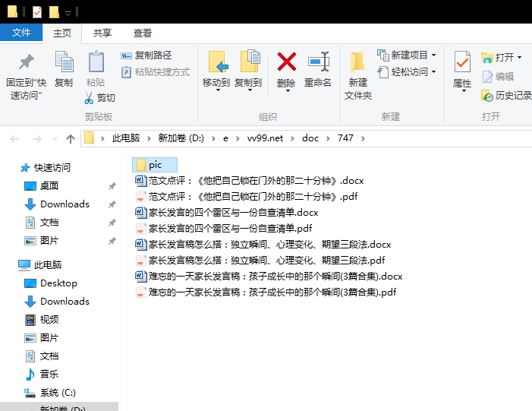The image size is (532, 411).
Task: Go up one folder level
Action: 71,138
